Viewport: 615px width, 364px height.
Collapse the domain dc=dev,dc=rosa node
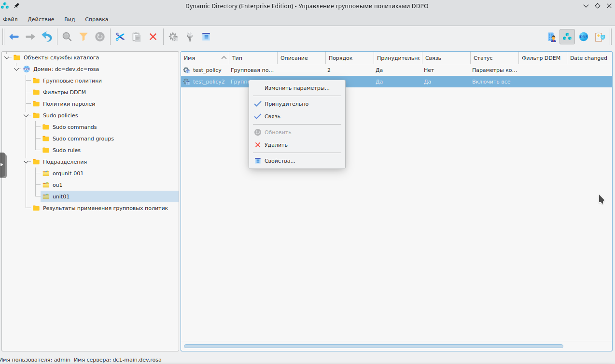17,69
